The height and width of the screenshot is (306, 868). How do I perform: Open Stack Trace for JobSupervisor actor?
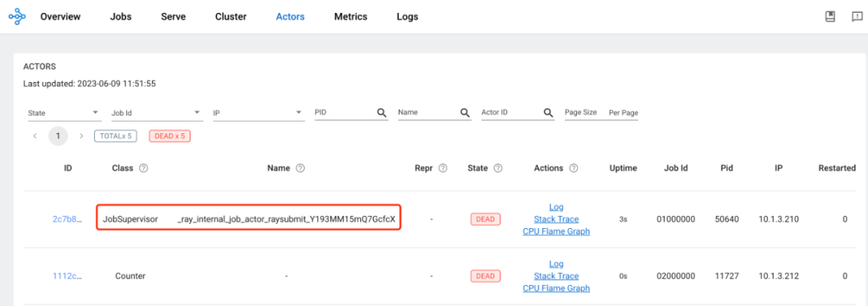556,219
